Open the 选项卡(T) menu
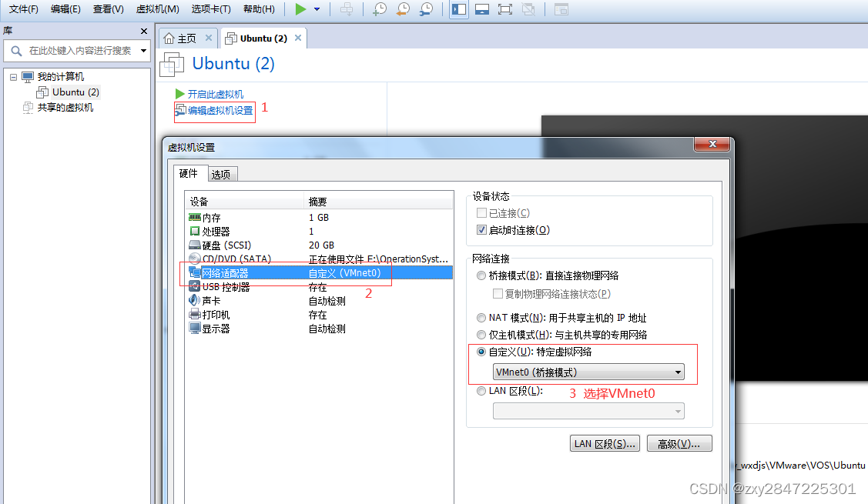Viewport: 868px width, 504px height. click(x=211, y=9)
